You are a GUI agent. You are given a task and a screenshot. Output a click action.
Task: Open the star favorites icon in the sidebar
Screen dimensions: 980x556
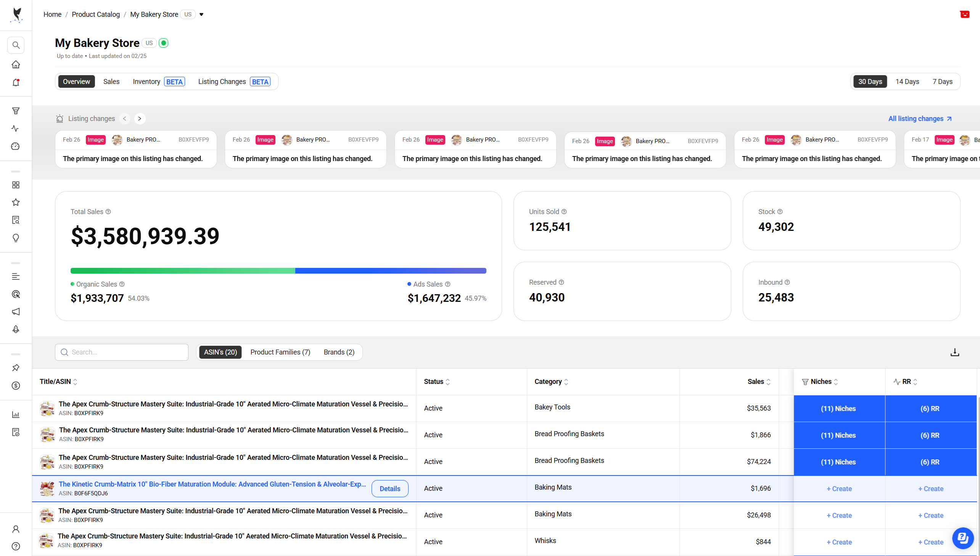(16, 202)
